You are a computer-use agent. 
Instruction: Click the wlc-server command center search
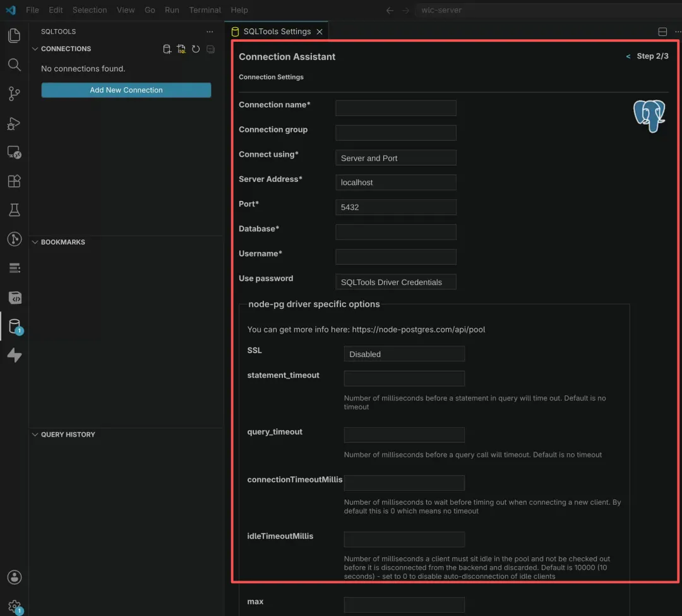pyautogui.click(x=548, y=10)
